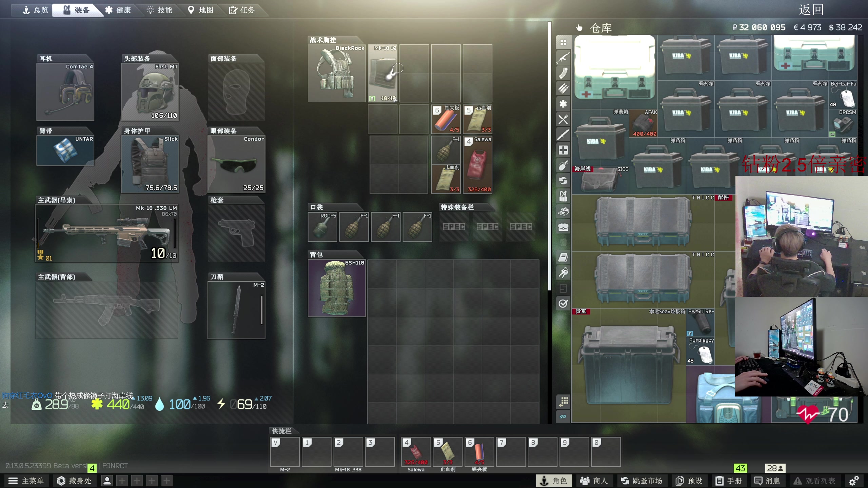Select the Purplegcy dogtag in stash
868x488 pixels.
[701, 351]
